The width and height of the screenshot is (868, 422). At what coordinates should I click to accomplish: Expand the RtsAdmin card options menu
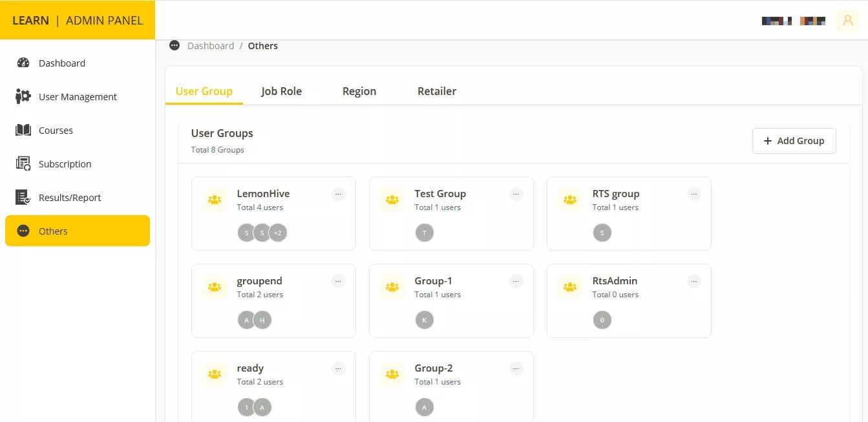click(x=694, y=281)
